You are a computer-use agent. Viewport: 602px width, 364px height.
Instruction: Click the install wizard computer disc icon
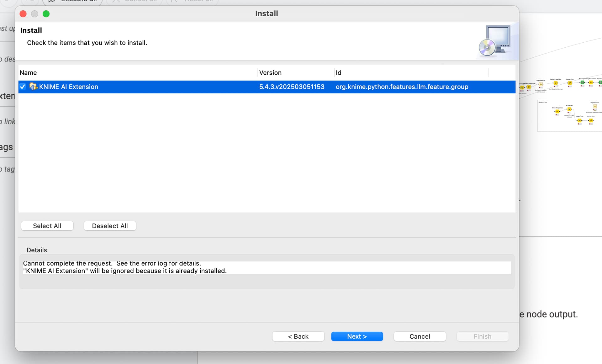click(494, 41)
